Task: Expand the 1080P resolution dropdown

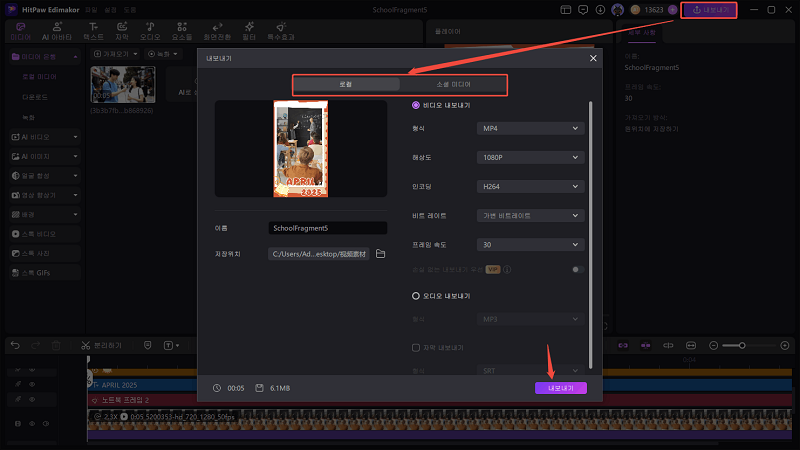Action: 530,157
